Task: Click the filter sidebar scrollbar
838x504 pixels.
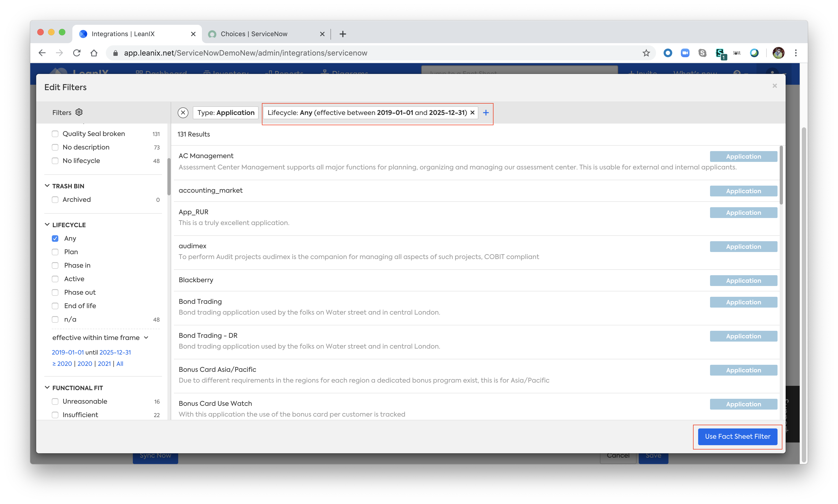Action: (x=169, y=177)
